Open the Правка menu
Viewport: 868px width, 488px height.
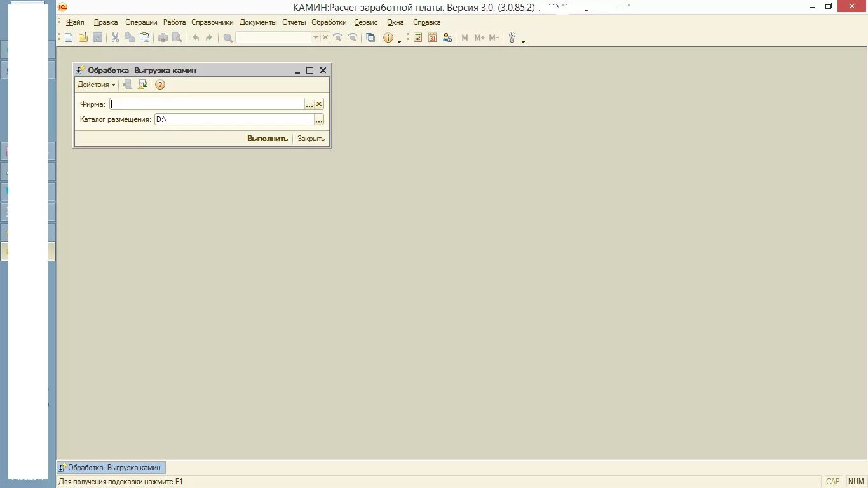105,22
